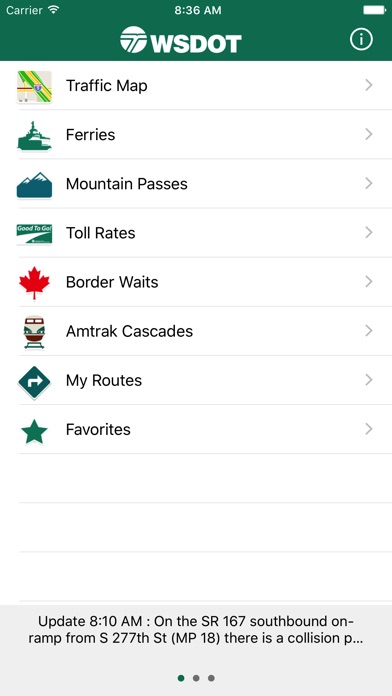Tap the red maple leaf icon
This screenshot has width=392, height=696.
pos(34,283)
